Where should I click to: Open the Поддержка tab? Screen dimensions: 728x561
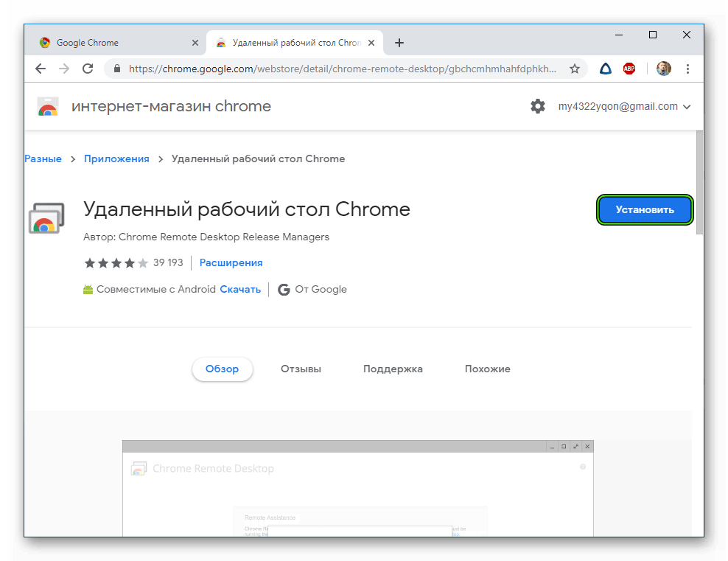point(393,369)
